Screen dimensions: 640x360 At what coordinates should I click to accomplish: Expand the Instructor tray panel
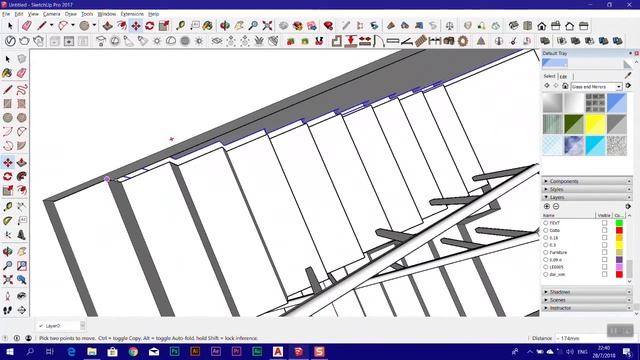pos(587,308)
